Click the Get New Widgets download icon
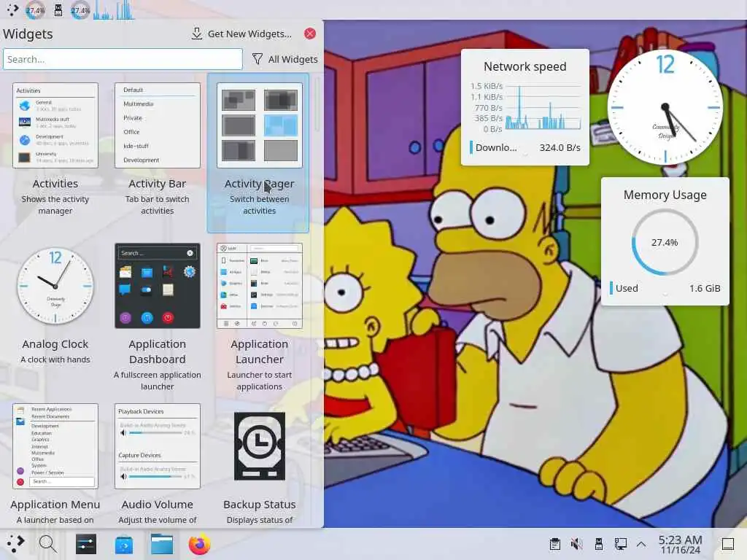Screen dimensions: 747x560 point(196,34)
